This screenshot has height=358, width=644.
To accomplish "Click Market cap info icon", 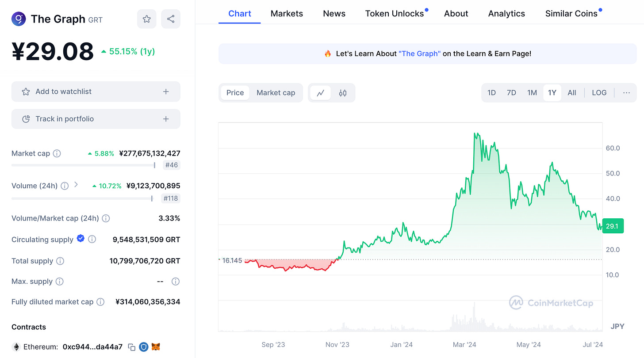I will coord(57,154).
